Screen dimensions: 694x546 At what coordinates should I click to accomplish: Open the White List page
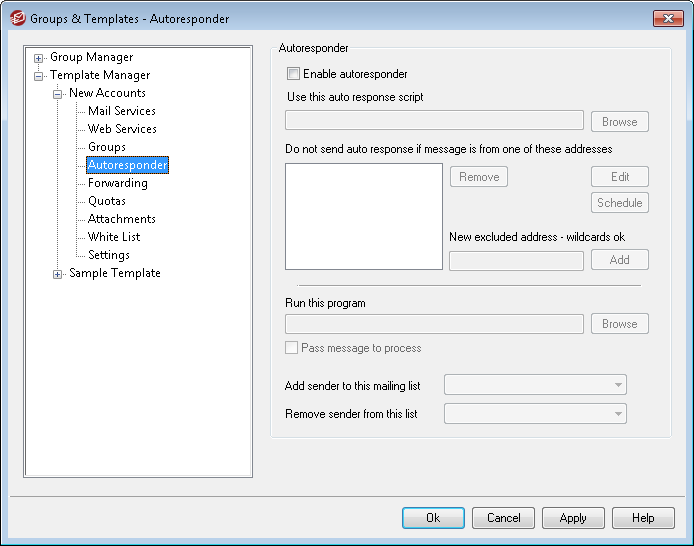point(114,237)
